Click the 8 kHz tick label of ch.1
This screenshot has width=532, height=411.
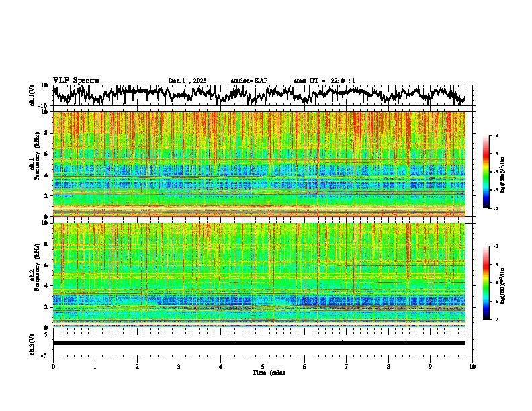coord(46,133)
